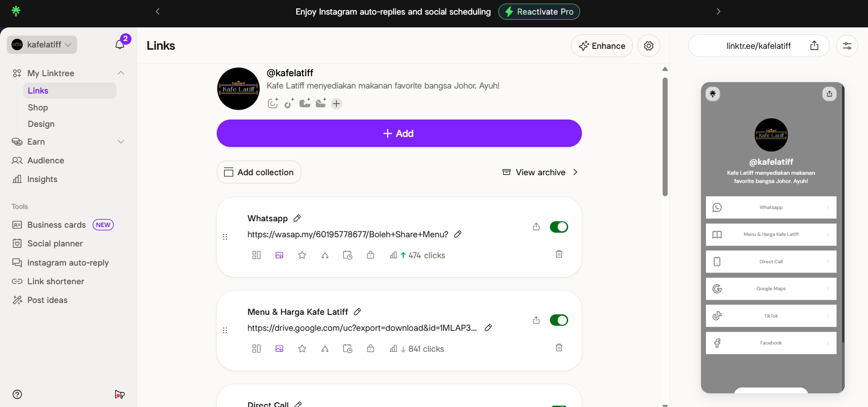Edit the Direct Call link title
The image size is (868, 407).
[x=298, y=404]
